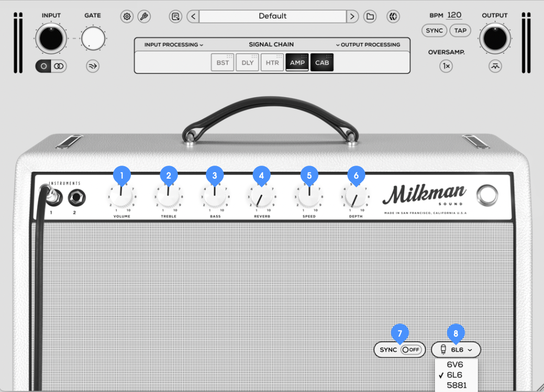This screenshot has height=392, width=544.
Task: Click the gate arrows icon below GATE
Action: point(93,66)
